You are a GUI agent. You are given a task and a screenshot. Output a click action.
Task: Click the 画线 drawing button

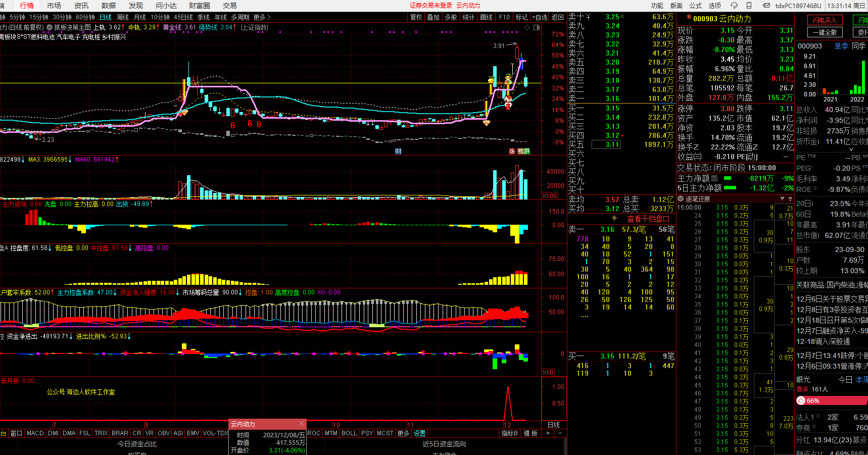[x=487, y=17]
